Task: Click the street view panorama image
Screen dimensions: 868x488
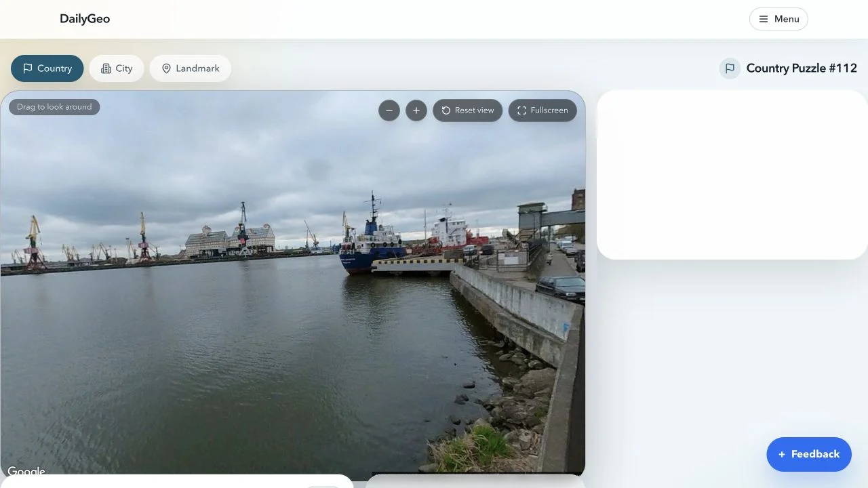Action: 292,285
